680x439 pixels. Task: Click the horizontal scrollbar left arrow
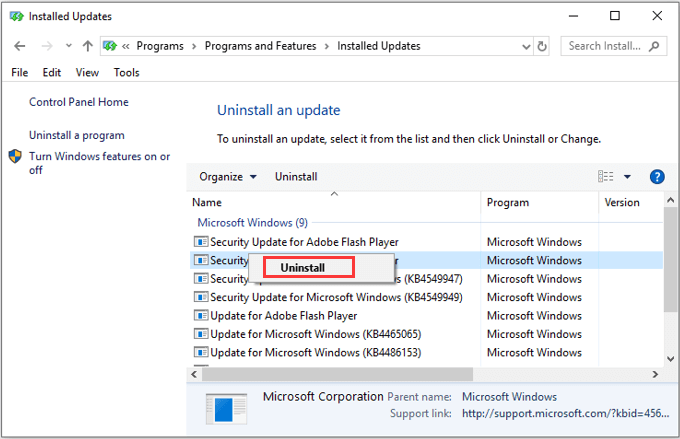194,374
